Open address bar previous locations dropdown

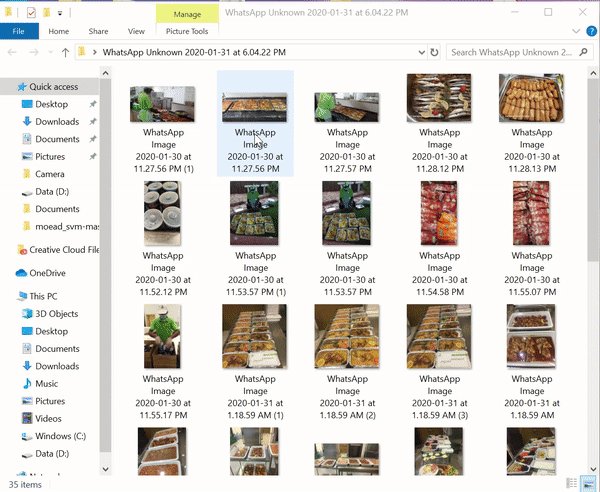422,52
